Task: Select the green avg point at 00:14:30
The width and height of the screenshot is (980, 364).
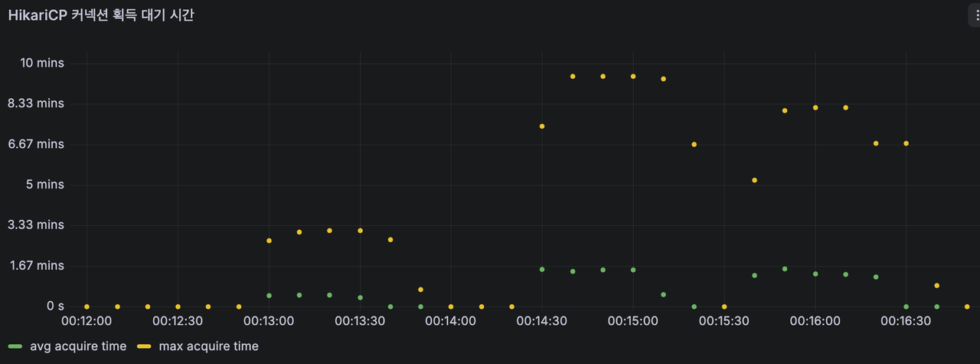Action: 542,269
